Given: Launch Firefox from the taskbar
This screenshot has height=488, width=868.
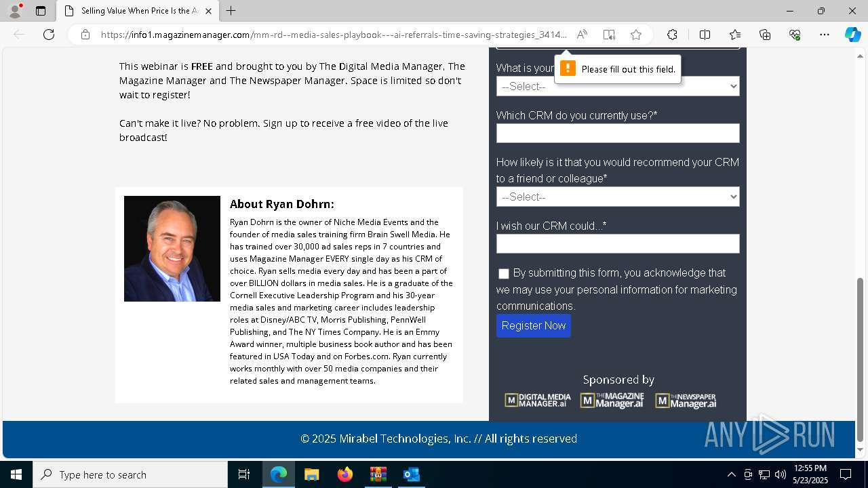Looking at the screenshot, I should point(345,474).
